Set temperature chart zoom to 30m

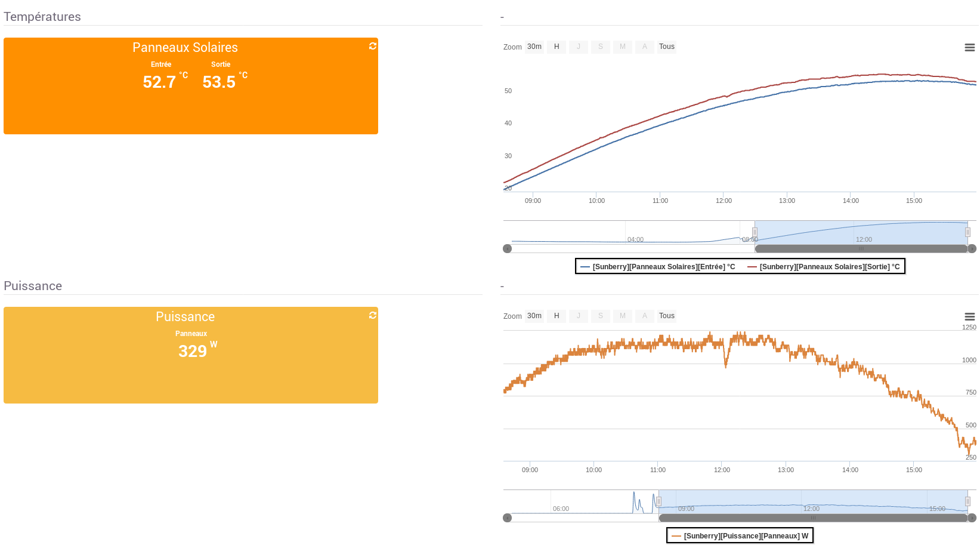(534, 47)
